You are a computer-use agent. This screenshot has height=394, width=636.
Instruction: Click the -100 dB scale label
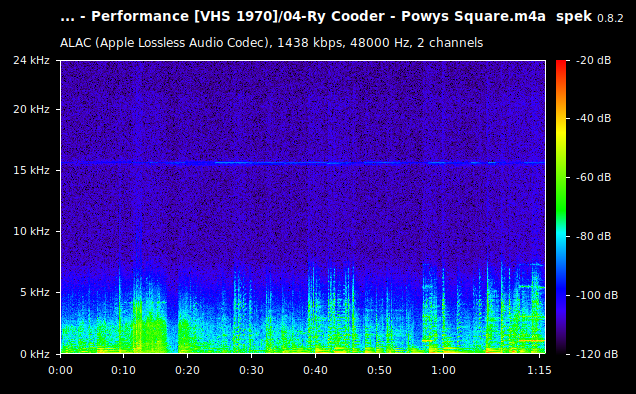pyautogui.click(x=597, y=295)
